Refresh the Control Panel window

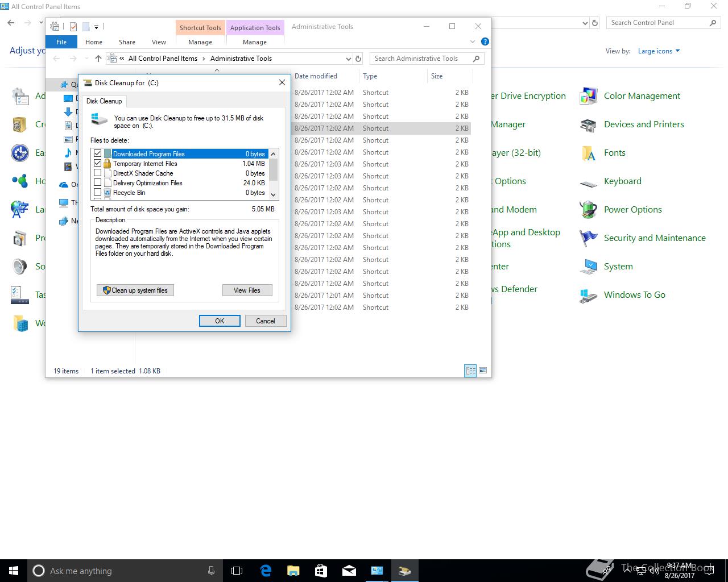tap(595, 23)
